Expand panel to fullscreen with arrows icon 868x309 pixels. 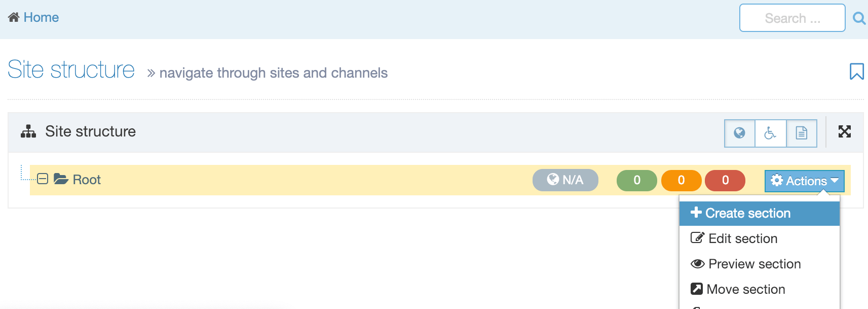coord(844,132)
